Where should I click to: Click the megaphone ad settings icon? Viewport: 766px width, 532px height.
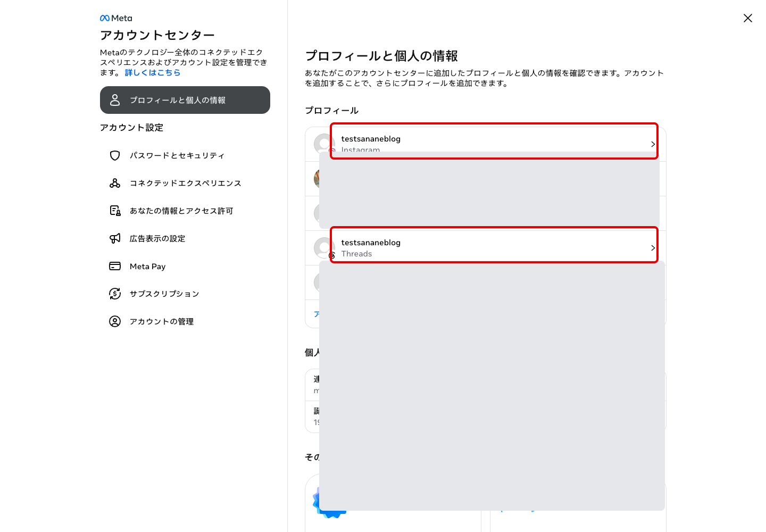(115, 238)
